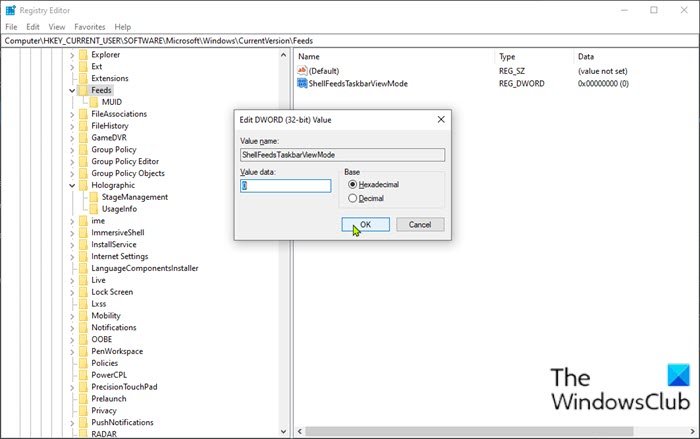Select the Group Policy Objects key

tap(128, 173)
